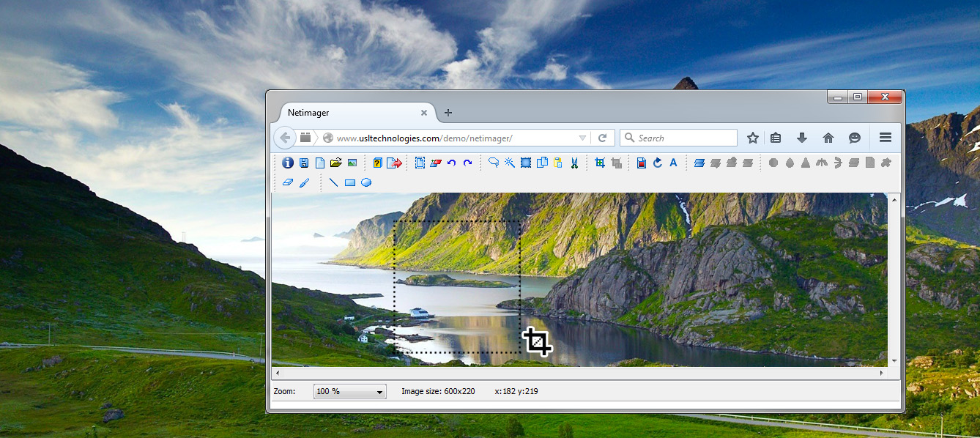Select the eraser tool

(x=287, y=182)
